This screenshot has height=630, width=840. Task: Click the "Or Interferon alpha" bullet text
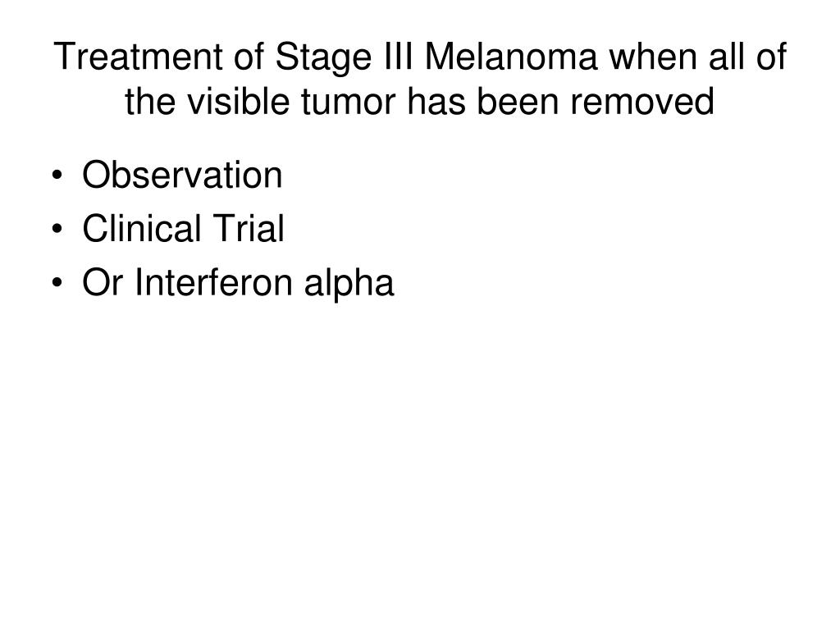pos(238,283)
